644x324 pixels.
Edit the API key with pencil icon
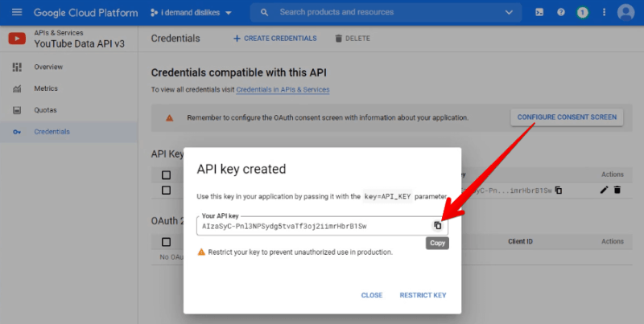pos(604,190)
